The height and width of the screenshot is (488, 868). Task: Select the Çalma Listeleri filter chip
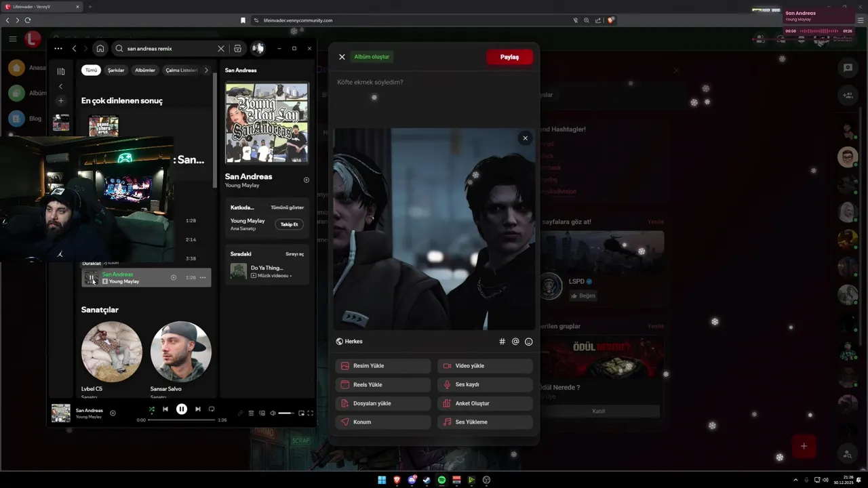(x=181, y=70)
